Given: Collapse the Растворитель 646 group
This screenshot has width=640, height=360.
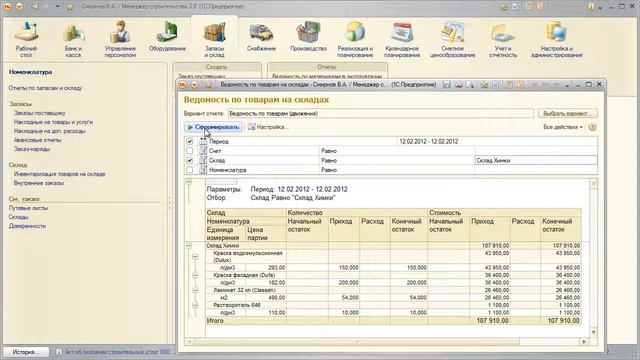Looking at the screenshot, I should pos(195,305).
